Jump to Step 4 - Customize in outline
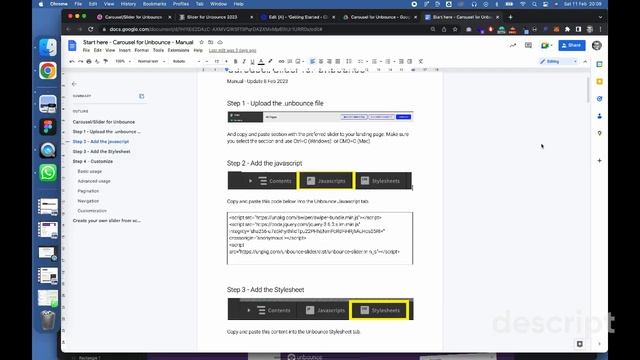 coord(93,161)
